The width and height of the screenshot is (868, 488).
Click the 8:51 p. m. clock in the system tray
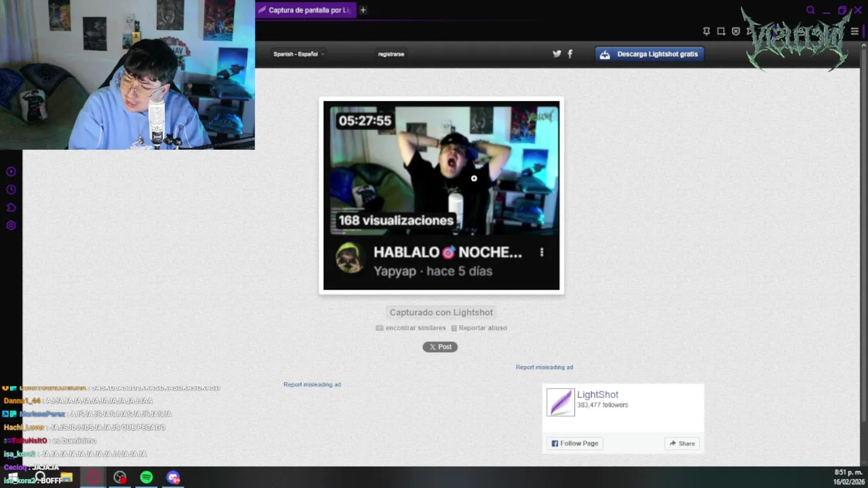tap(848, 472)
